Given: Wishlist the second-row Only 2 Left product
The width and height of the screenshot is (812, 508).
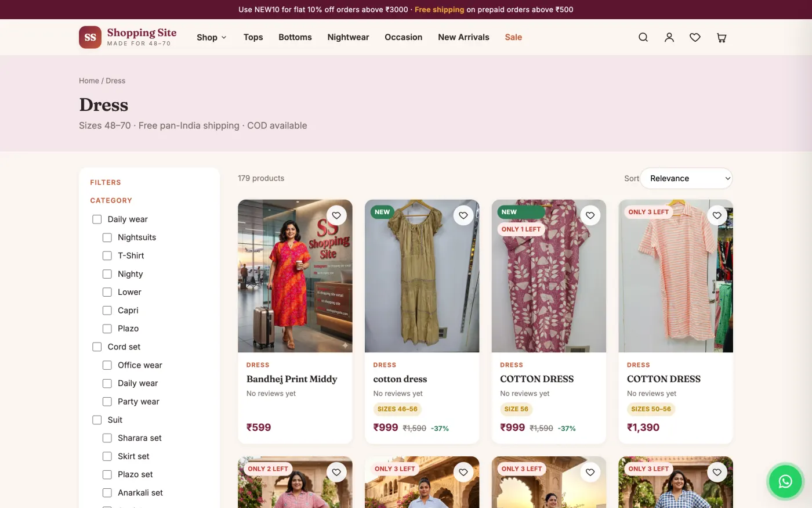Looking at the screenshot, I should coord(336,472).
